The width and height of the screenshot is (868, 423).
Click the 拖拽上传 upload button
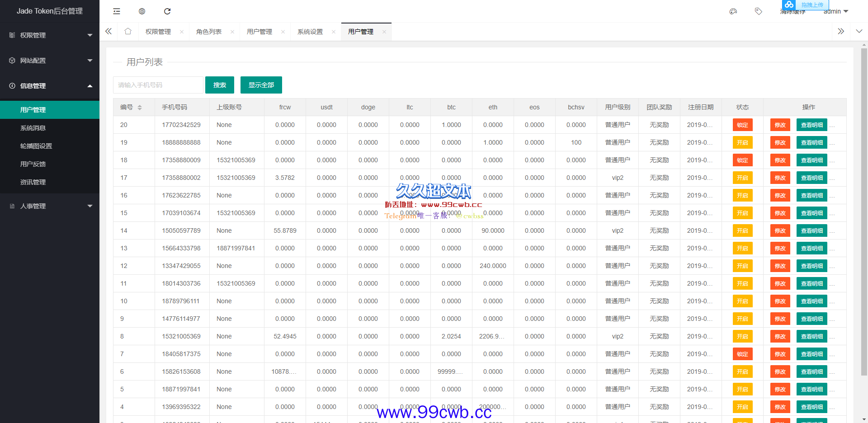812,5
